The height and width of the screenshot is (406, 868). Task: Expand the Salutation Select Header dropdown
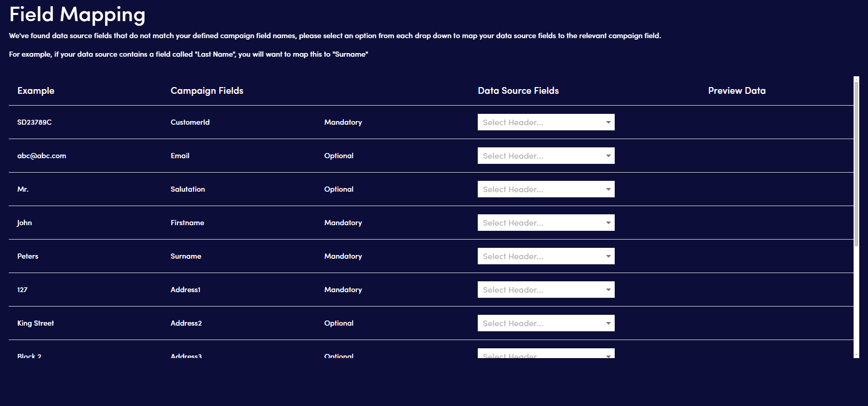point(546,189)
